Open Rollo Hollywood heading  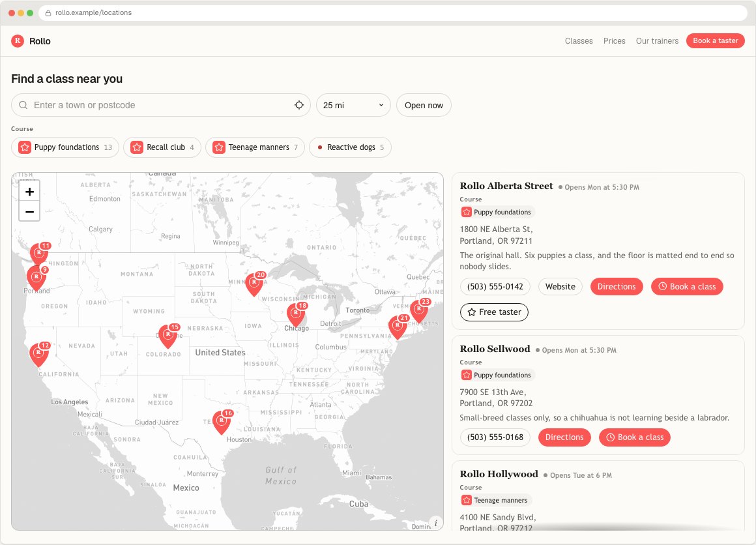(x=499, y=474)
